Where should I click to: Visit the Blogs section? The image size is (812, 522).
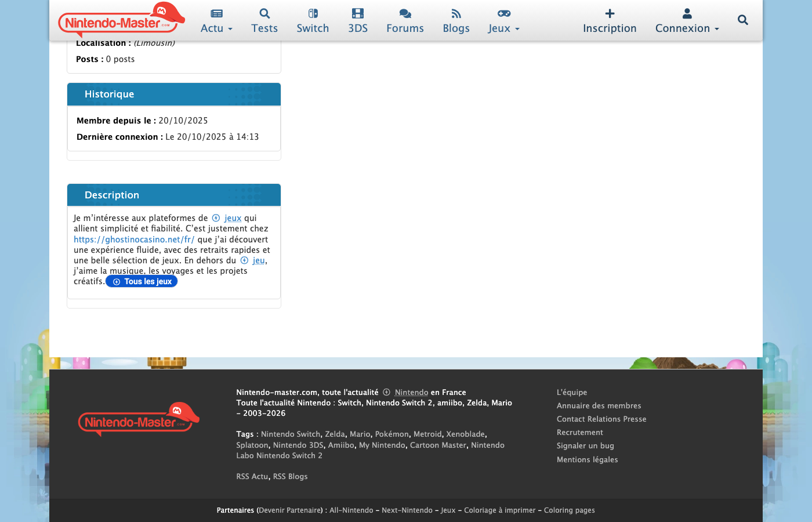pyautogui.click(x=456, y=28)
